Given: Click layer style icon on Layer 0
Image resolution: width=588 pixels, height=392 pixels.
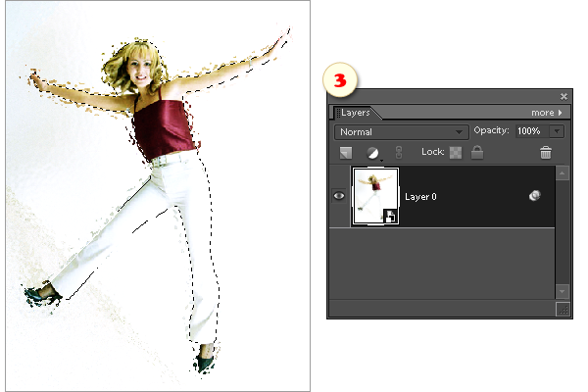Looking at the screenshot, I should tap(535, 195).
